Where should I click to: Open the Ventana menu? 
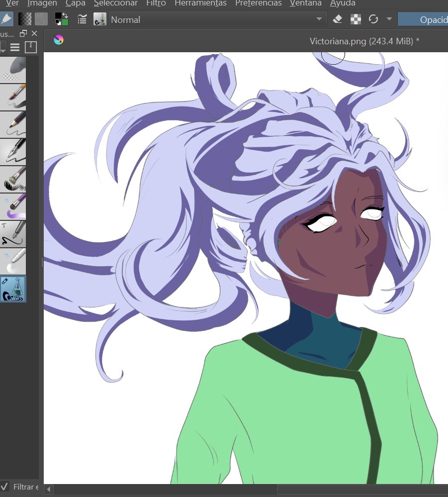click(x=306, y=3)
